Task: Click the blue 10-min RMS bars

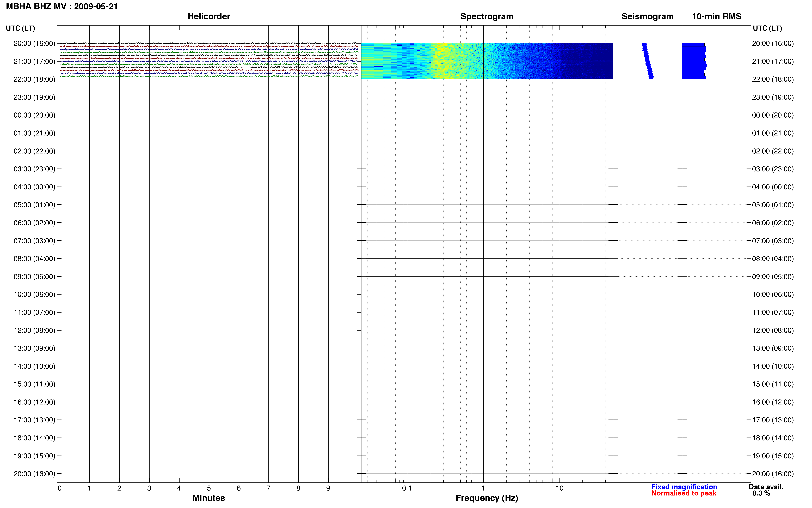Action: tap(694, 61)
